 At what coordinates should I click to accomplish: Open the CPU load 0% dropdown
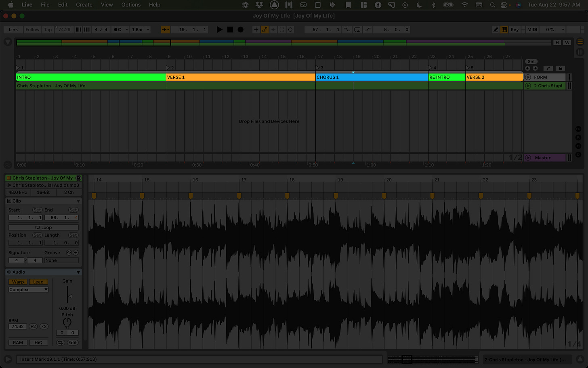[553, 30]
